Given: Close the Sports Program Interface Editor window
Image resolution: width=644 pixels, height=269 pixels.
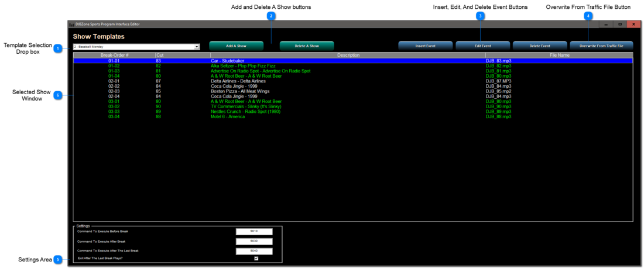Looking at the screenshot, I should tap(633, 24).
